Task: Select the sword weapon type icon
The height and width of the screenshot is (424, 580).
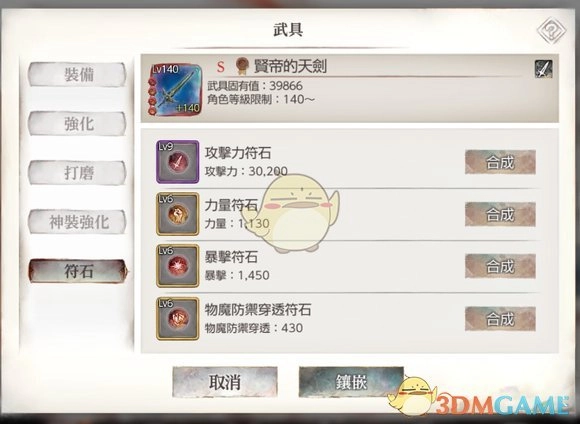Action: pyautogui.click(x=543, y=69)
